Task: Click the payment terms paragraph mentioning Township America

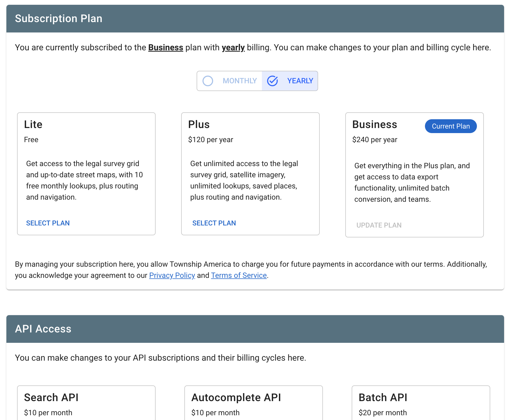Action: (251, 270)
